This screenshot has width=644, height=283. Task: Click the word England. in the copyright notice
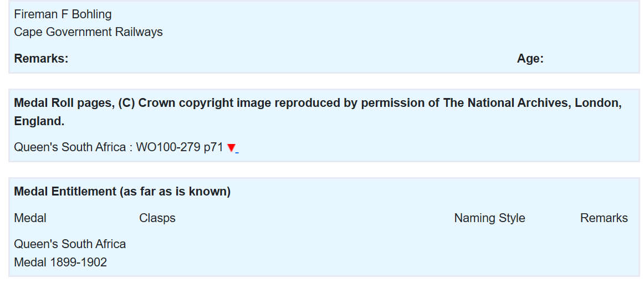pyautogui.click(x=39, y=121)
